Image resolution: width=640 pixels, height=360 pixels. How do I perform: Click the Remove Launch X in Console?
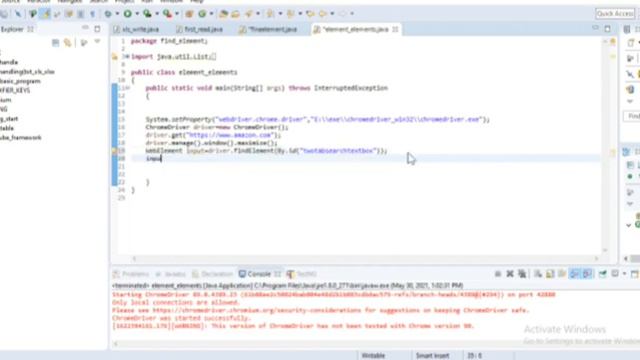(x=510, y=274)
